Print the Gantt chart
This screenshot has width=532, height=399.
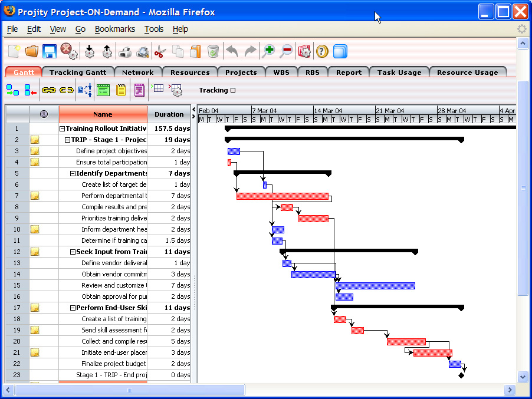pyautogui.click(x=125, y=52)
